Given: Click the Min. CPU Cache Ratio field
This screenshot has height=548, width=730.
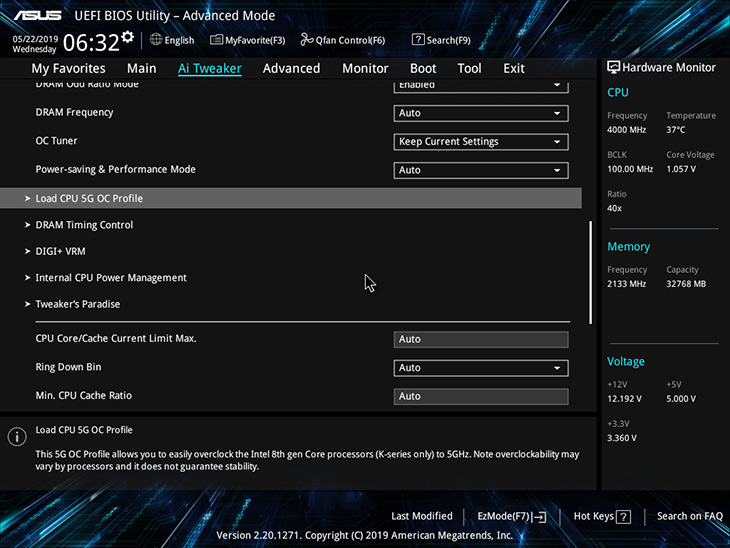Looking at the screenshot, I should point(480,396).
